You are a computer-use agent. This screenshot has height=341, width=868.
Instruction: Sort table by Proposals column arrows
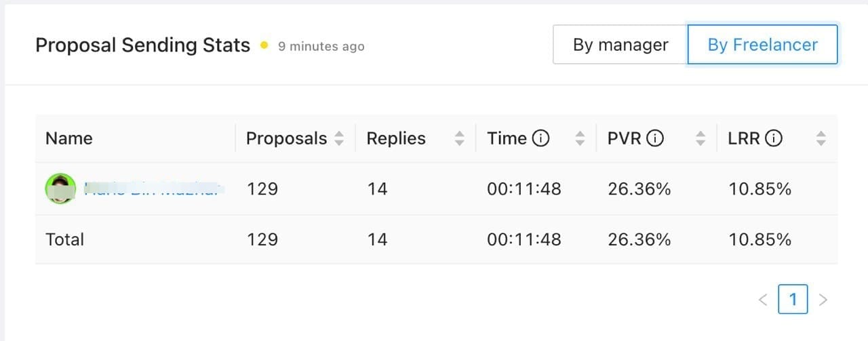(x=339, y=139)
